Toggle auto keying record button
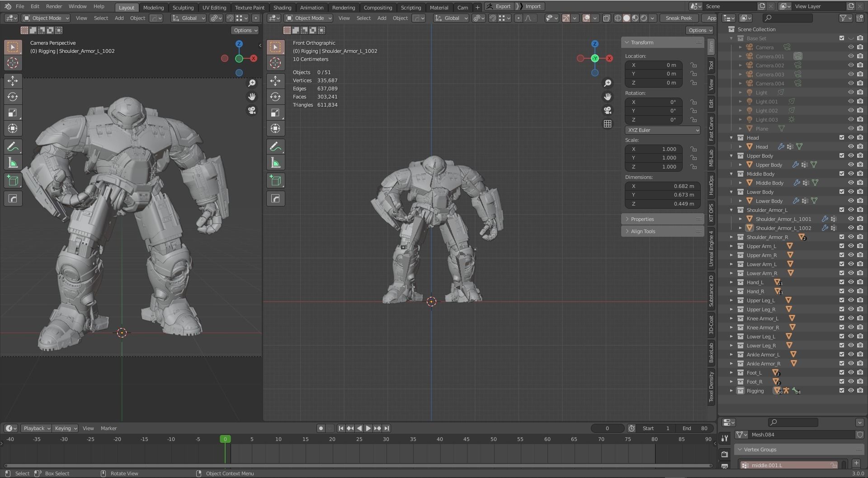Viewport: 868px width, 478px height. (321, 428)
